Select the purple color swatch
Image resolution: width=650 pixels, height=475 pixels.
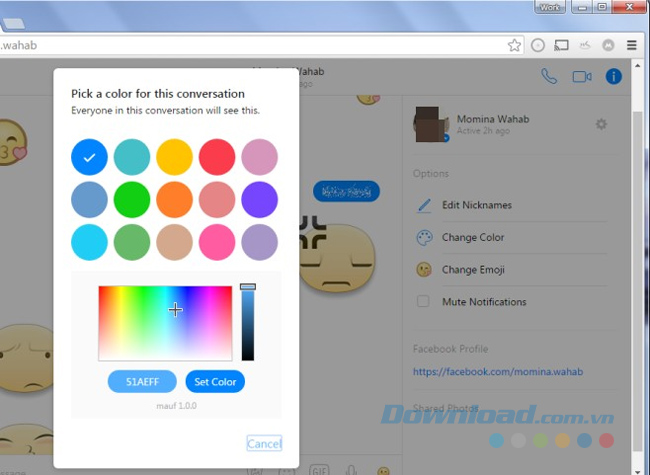coord(259,199)
